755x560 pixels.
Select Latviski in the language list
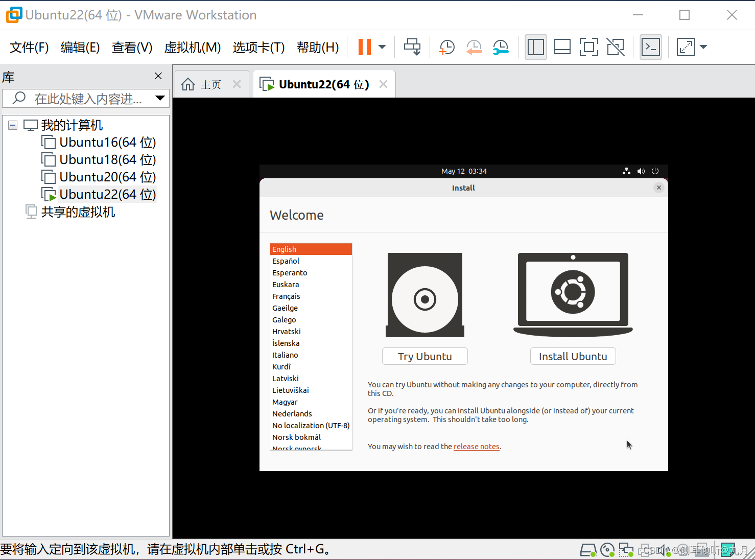pos(311,379)
